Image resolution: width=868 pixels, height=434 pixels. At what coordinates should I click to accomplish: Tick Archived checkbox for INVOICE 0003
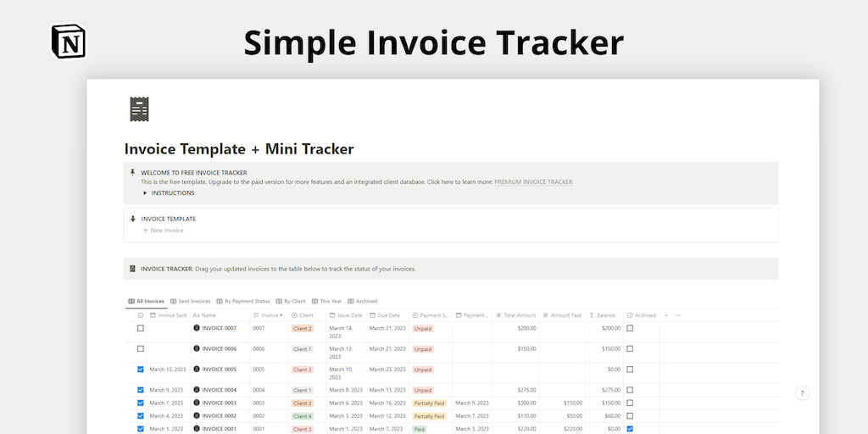coord(630,403)
